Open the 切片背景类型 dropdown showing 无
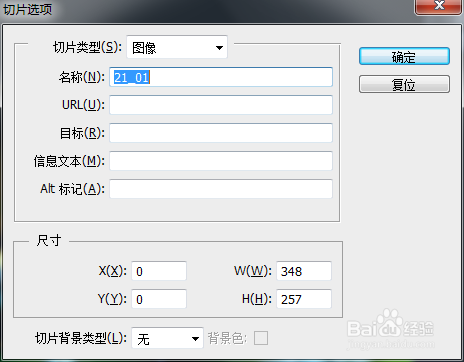Viewport: 464px width, 362px height. (x=167, y=338)
